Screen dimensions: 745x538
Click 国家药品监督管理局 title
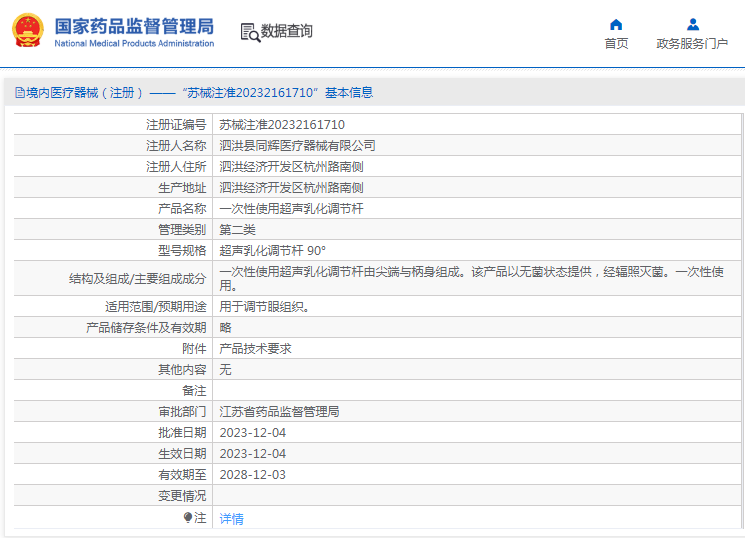pyautogui.click(x=134, y=26)
